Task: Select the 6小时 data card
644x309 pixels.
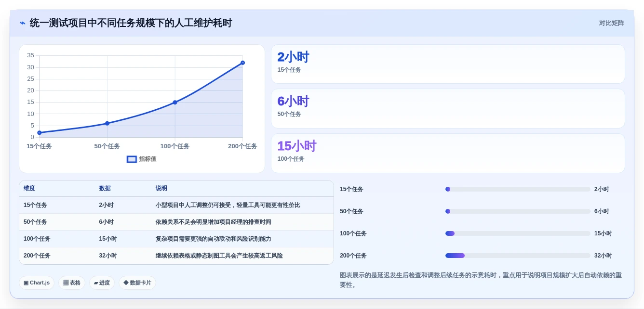Action: coord(448,108)
